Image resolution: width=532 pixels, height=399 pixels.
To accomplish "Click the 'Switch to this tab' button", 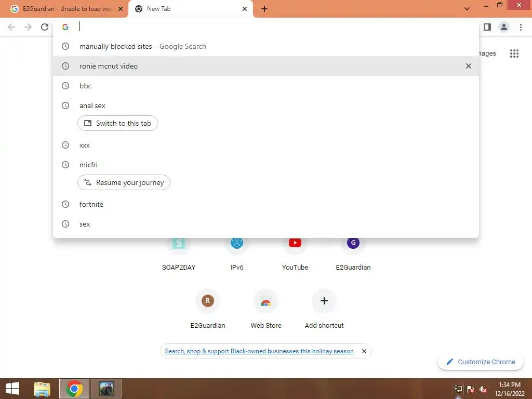I will pos(117,123).
